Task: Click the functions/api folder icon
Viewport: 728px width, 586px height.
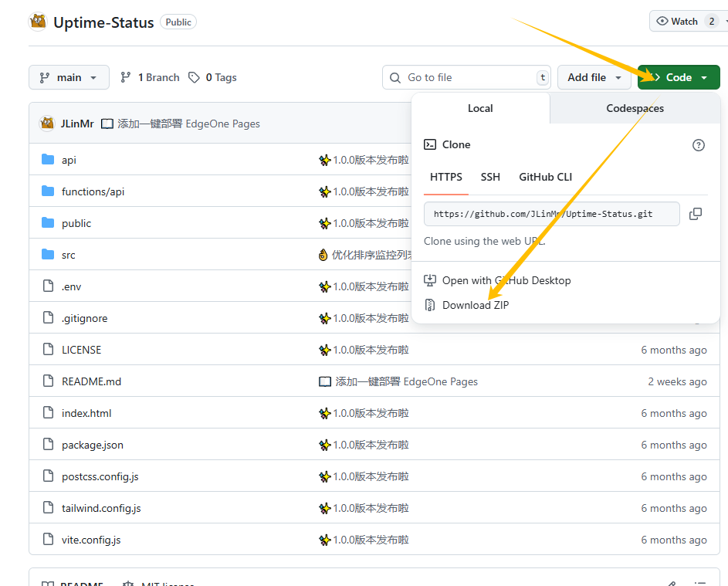Action: (48, 191)
